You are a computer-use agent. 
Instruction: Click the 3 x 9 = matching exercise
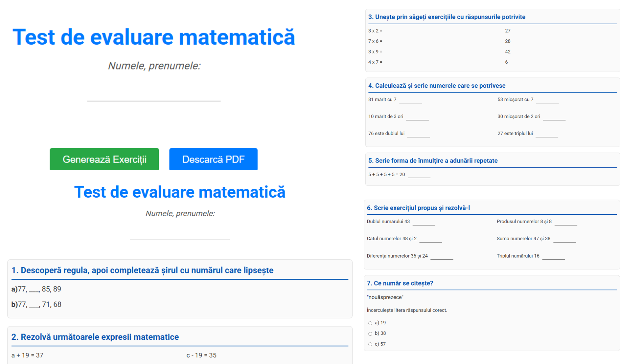(375, 52)
